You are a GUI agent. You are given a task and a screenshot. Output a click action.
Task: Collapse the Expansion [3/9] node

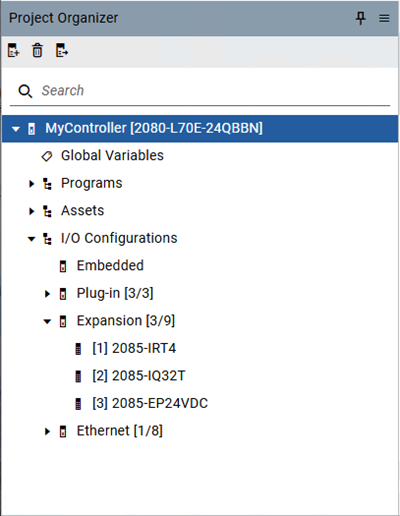click(x=47, y=322)
